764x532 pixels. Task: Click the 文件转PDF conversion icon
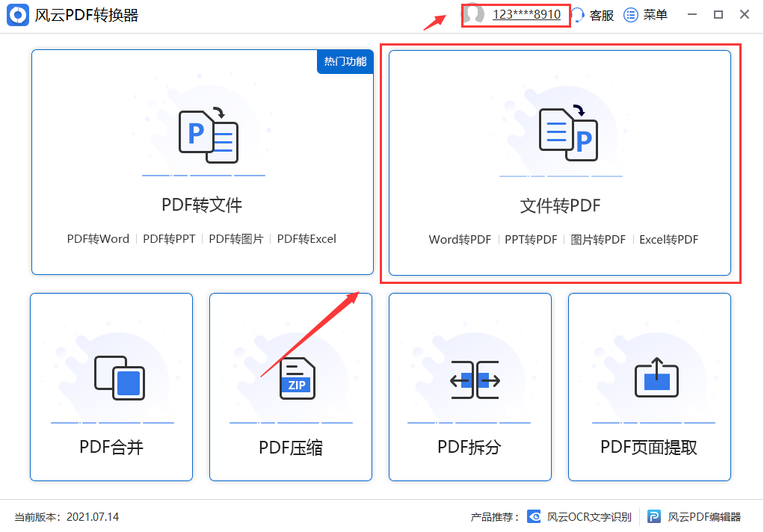(x=568, y=134)
